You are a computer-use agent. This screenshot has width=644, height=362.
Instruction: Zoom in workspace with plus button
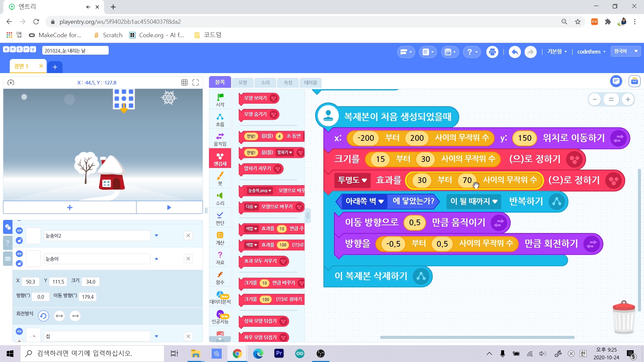click(x=628, y=100)
